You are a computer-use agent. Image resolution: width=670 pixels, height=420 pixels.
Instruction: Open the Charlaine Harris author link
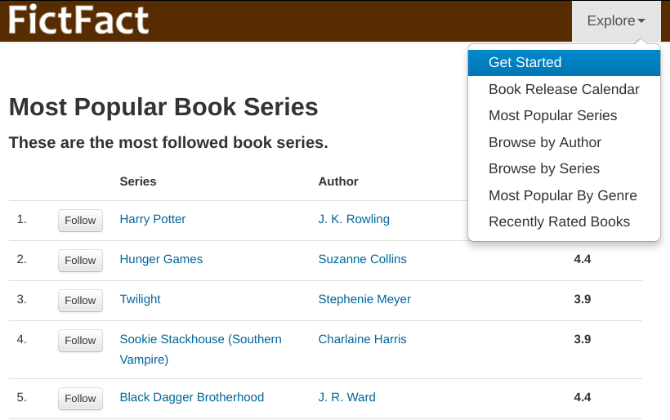[362, 339]
